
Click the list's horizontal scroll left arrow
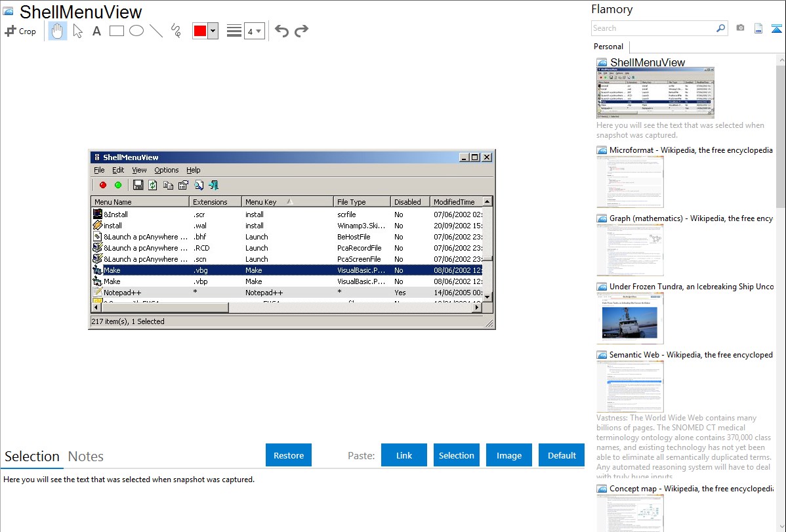[x=96, y=307]
